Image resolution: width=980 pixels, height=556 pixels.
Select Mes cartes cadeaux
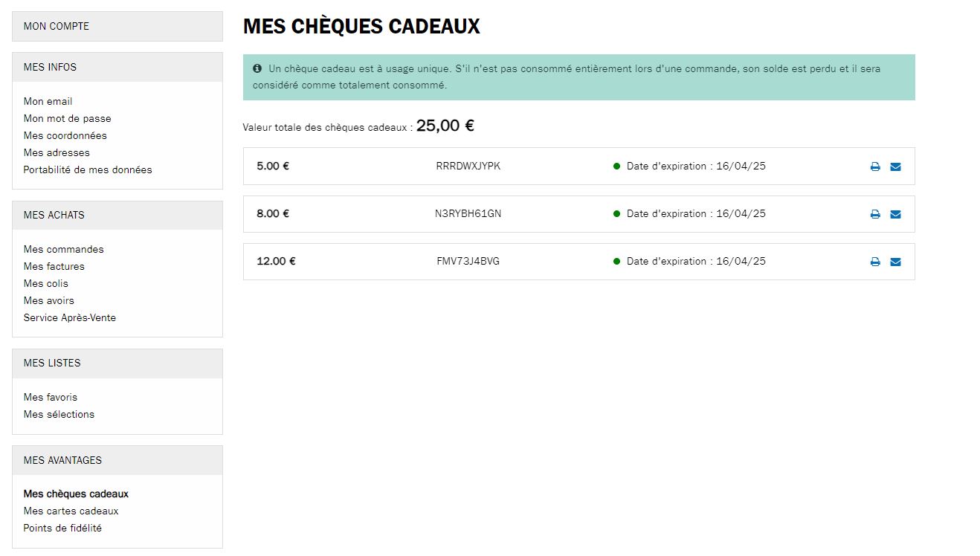(x=71, y=511)
